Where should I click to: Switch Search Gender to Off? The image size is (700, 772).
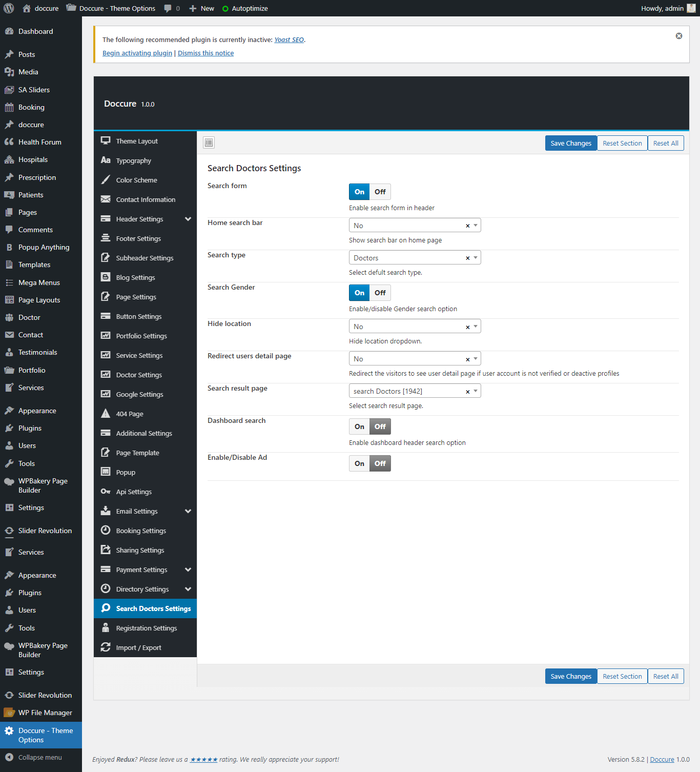(x=380, y=293)
